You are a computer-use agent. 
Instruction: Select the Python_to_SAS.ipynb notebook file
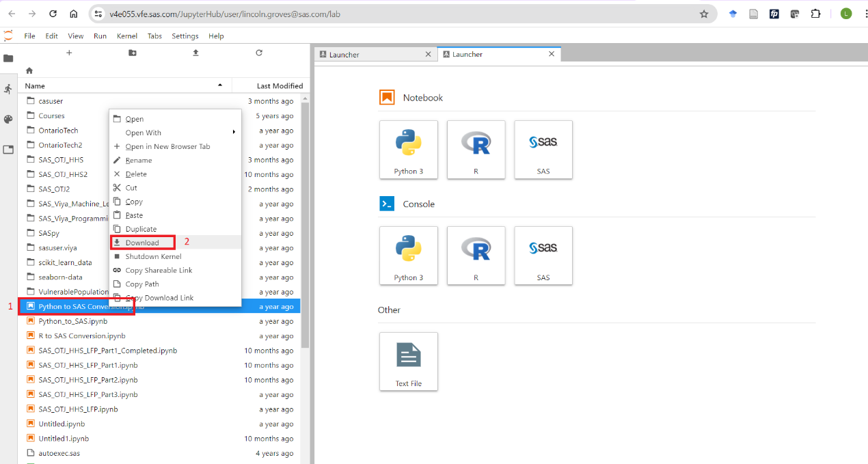(x=70, y=320)
